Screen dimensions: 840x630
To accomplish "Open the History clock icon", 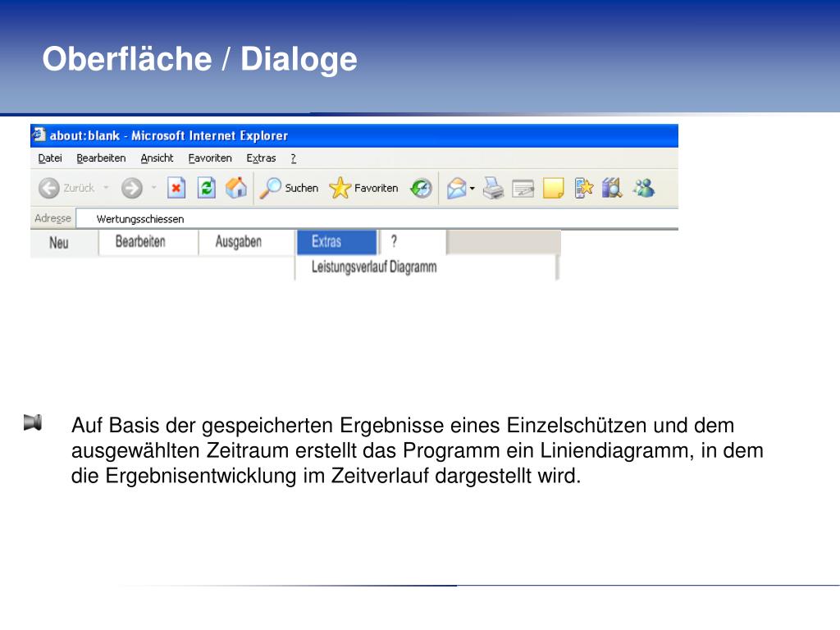I will [x=421, y=188].
